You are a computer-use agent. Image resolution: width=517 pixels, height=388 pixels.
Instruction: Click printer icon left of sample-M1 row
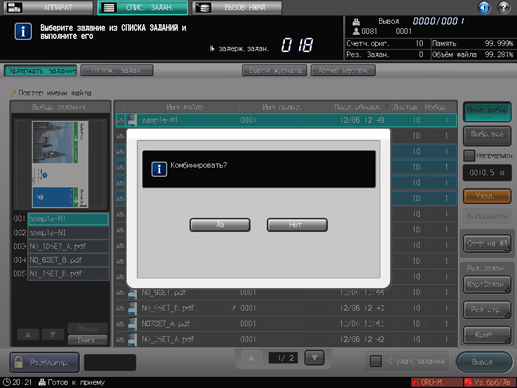[x=120, y=120]
